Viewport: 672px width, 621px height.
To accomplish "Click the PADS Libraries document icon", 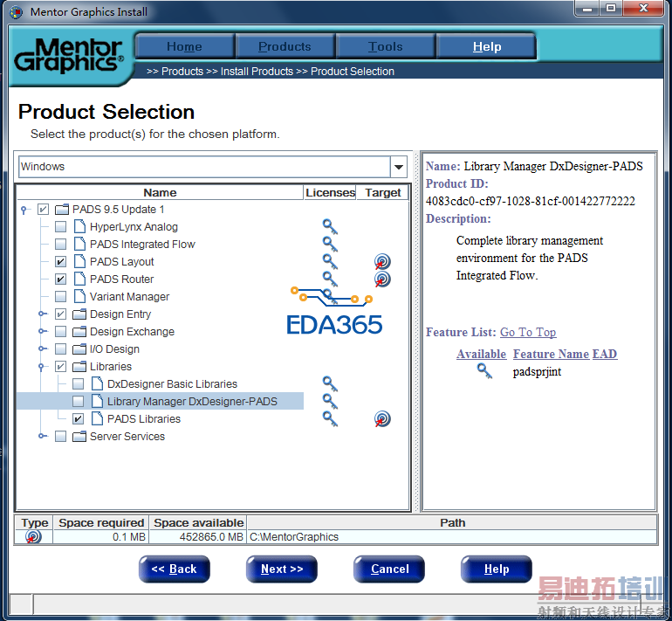I will coord(97,418).
